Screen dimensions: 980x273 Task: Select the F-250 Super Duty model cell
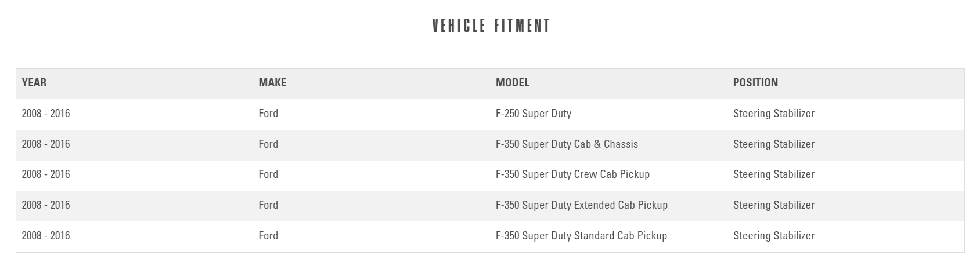pyautogui.click(x=533, y=114)
